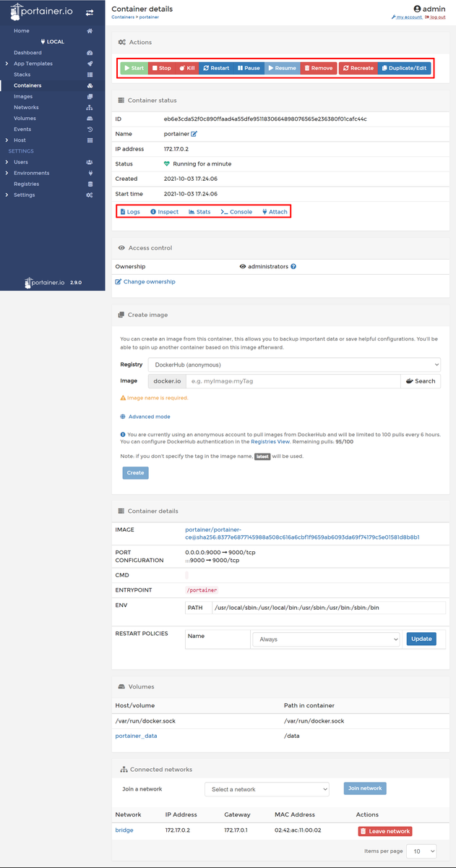Click the Events history icon
Screen dimensions: 456x868
pos(90,129)
